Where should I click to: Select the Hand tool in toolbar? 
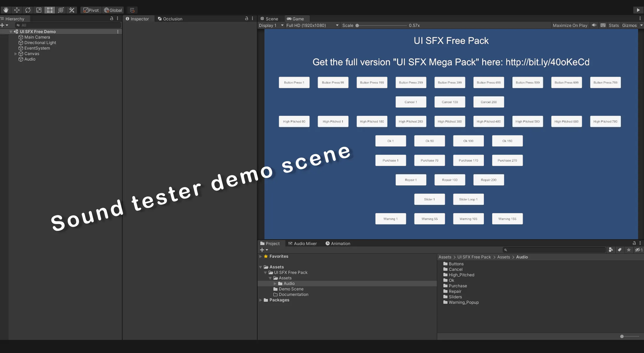coord(6,10)
